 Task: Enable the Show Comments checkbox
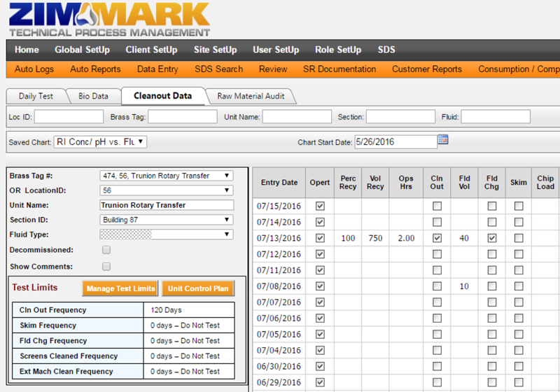[106, 266]
